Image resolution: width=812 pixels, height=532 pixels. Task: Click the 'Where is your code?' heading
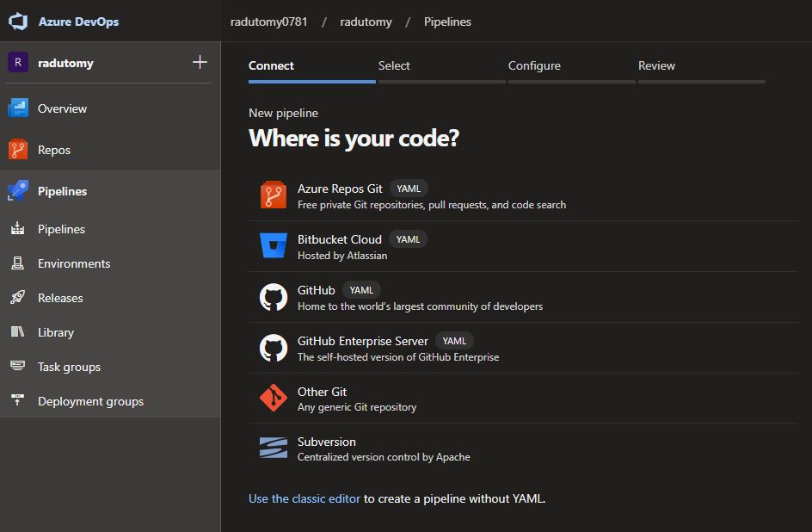pyautogui.click(x=354, y=139)
